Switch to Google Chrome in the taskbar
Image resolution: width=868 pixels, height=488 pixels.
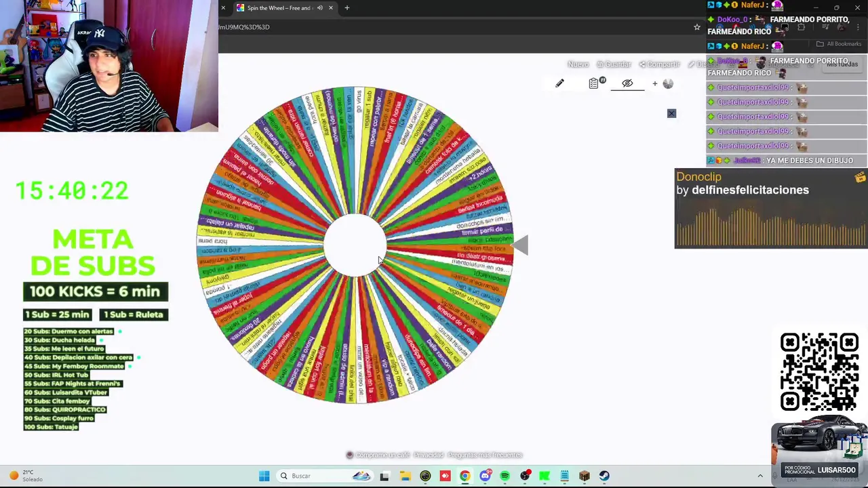[465, 476]
